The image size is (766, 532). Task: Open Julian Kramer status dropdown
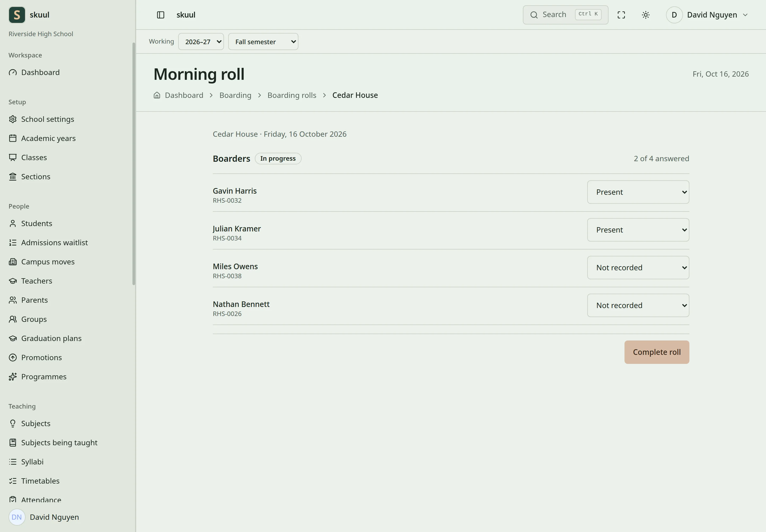point(638,230)
